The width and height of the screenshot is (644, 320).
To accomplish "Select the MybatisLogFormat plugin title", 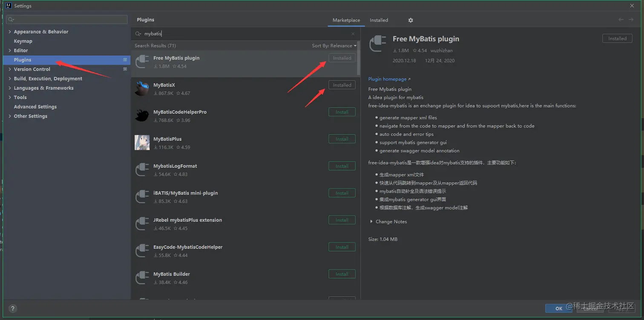I will point(175,166).
